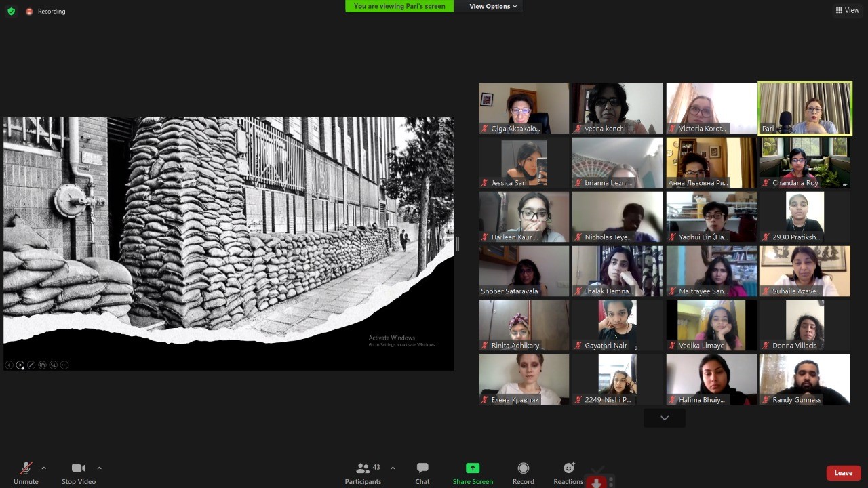
Task: Open the View Options dropdown
Action: click(x=493, y=6)
